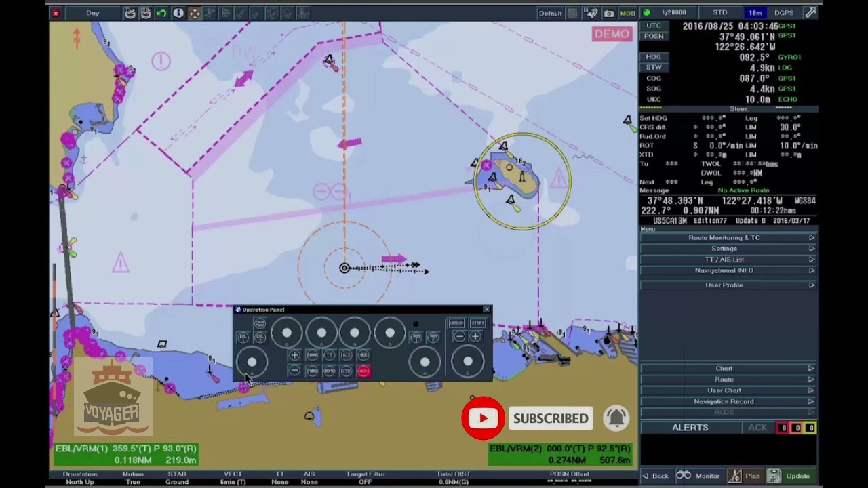Click the AIS button in Operation Panel
This screenshot has height=488, width=868.
click(347, 354)
